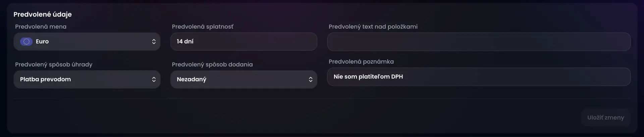The image size is (644, 137).
Task: Click the chevron arrows in the Euro currency selector
Action: 154,41
